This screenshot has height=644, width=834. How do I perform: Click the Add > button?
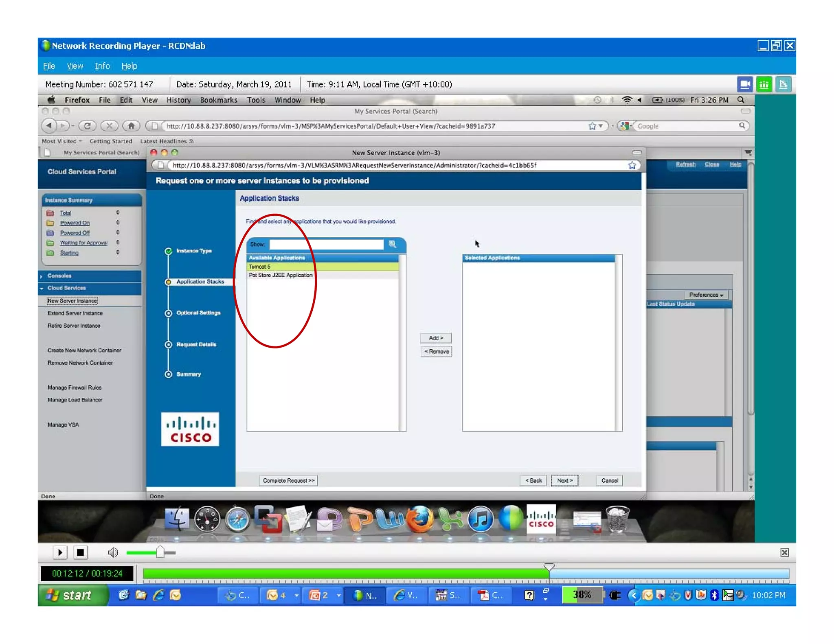tap(436, 338)
